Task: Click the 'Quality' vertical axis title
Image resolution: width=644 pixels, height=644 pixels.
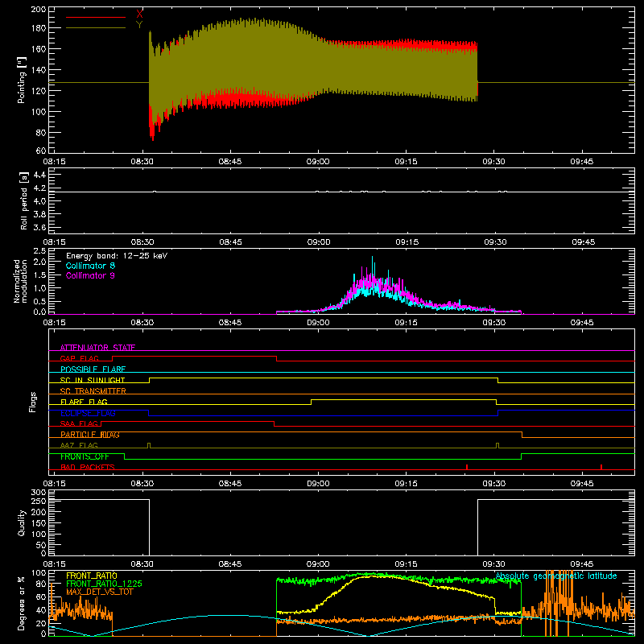Action: tap(22, 522)
